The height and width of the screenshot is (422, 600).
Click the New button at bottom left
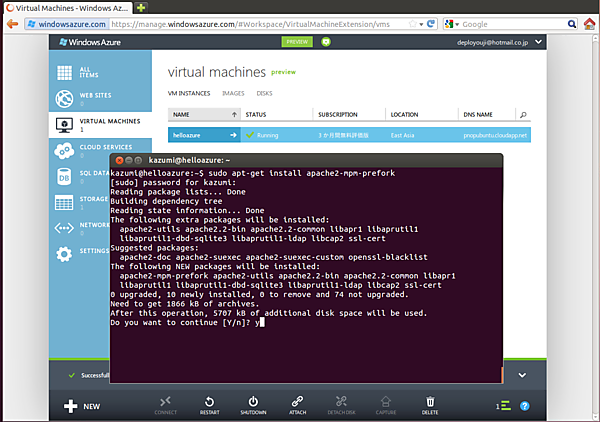[x=83, y=406]
